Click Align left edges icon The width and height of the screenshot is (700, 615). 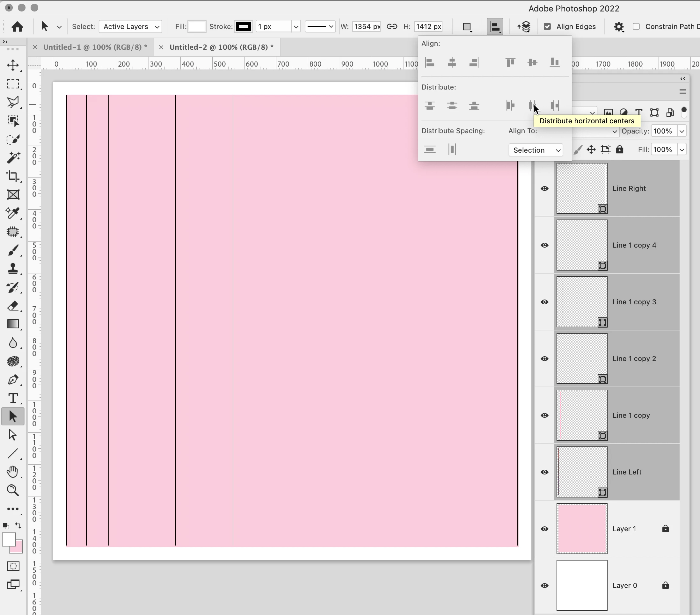pyautogui.click(x=430, y=62)
